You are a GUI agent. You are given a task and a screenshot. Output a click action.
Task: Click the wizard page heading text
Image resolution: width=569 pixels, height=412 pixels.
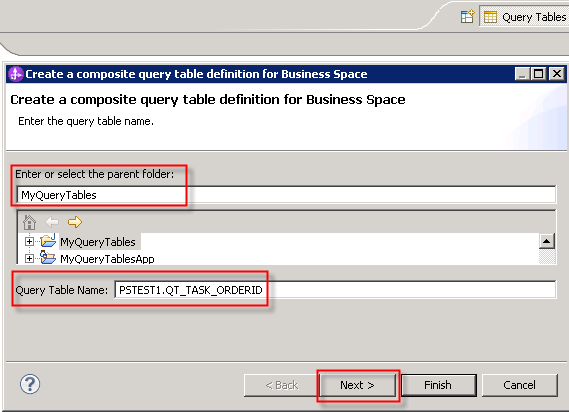coord(208,99)
